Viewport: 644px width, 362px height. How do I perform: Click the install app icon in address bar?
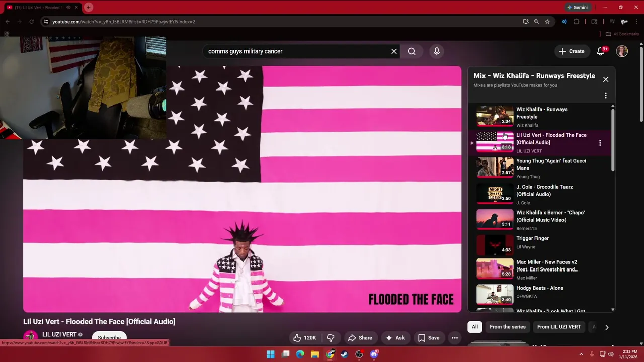coord(526,22)
